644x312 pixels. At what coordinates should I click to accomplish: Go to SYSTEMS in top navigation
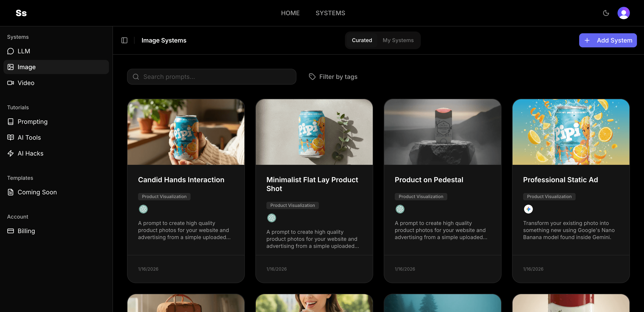(330, 13)
